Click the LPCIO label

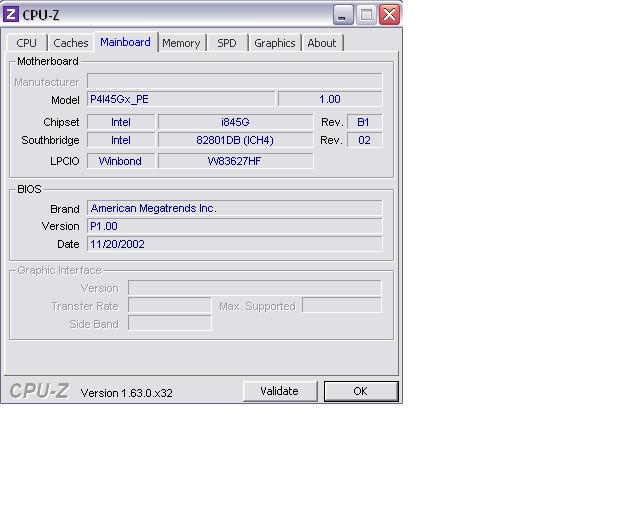[64, 161]
